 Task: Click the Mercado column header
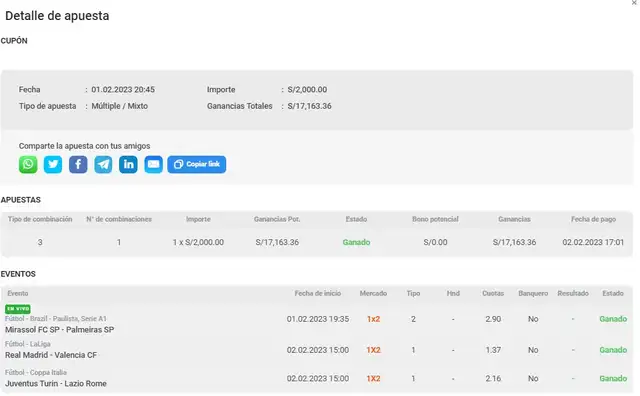point(373,294)
